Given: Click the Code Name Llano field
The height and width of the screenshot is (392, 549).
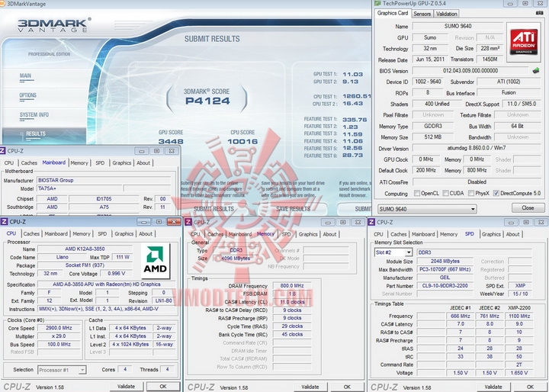Looking at the screenshot, I should 63,257.
